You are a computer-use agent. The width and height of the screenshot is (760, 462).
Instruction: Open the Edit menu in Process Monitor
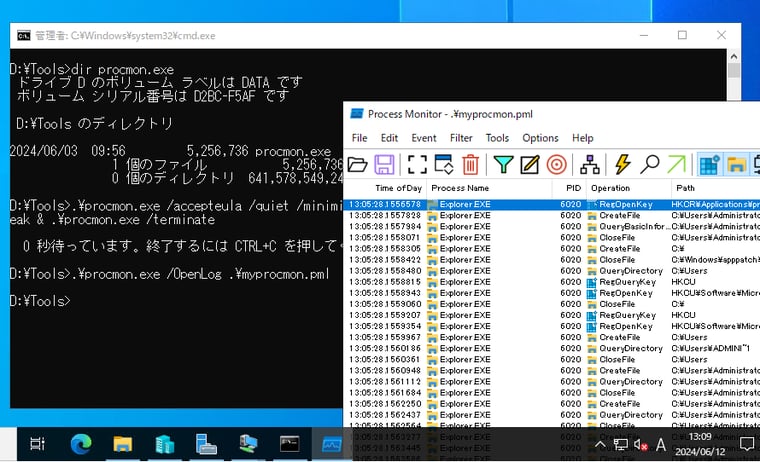389,138
